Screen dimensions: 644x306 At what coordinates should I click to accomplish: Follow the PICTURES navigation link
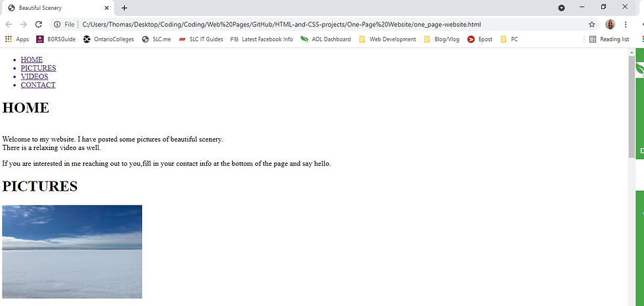point(38,68)
